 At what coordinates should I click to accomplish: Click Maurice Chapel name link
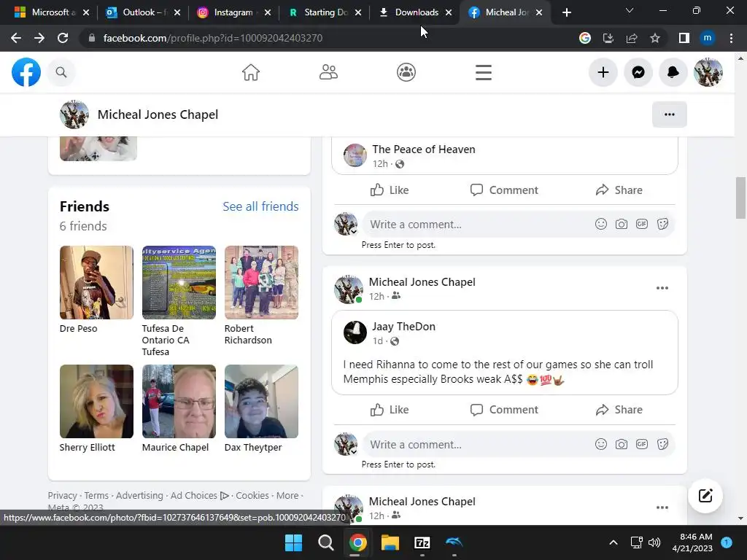(x=175, y=447)
